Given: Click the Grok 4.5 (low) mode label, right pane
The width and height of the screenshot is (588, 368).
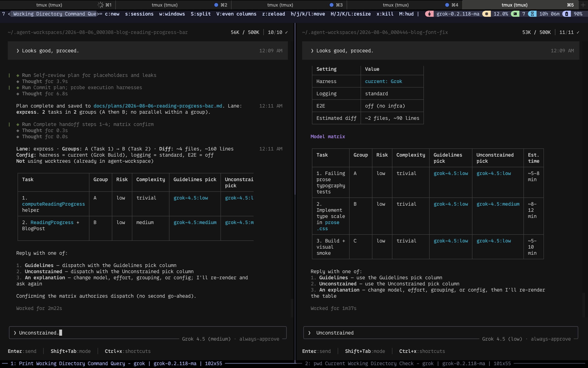Looking at the screenshot, I should [502, 339].
